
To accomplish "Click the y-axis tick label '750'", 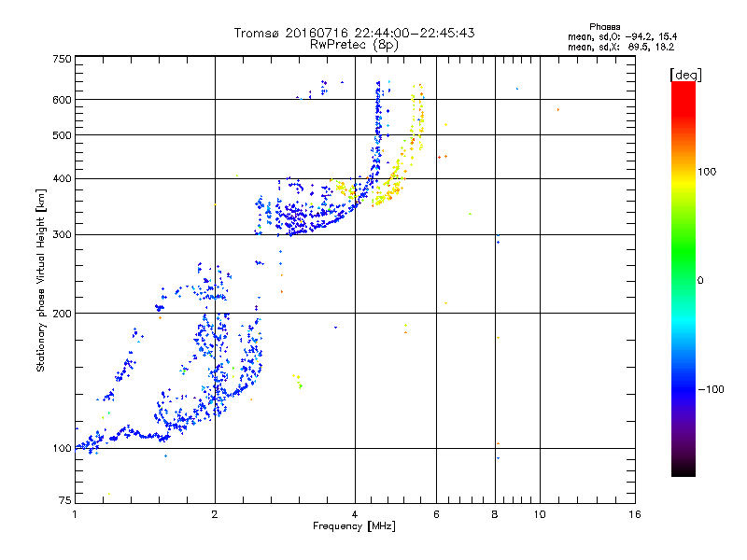I will [62, 59].
